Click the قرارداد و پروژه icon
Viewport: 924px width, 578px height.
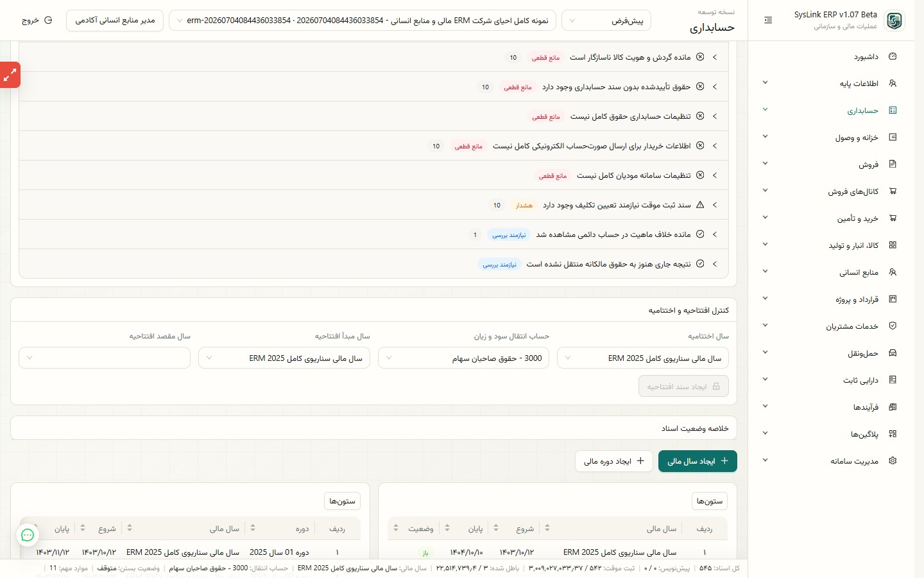click(x=893, y=299)
